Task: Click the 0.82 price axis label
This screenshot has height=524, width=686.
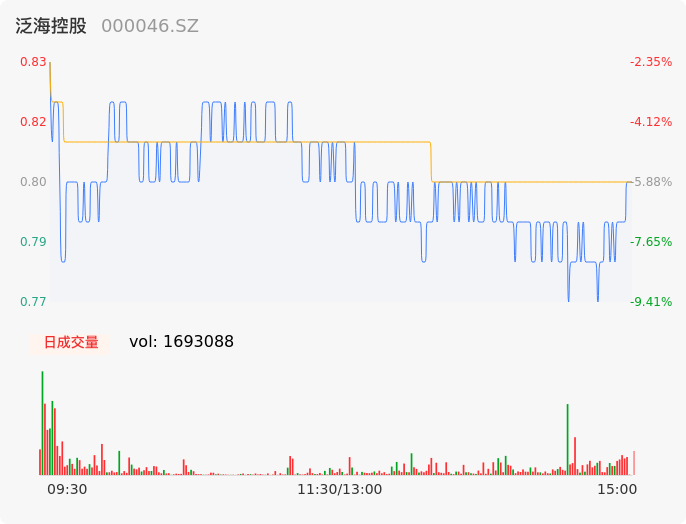Action: tap(33, 122)
